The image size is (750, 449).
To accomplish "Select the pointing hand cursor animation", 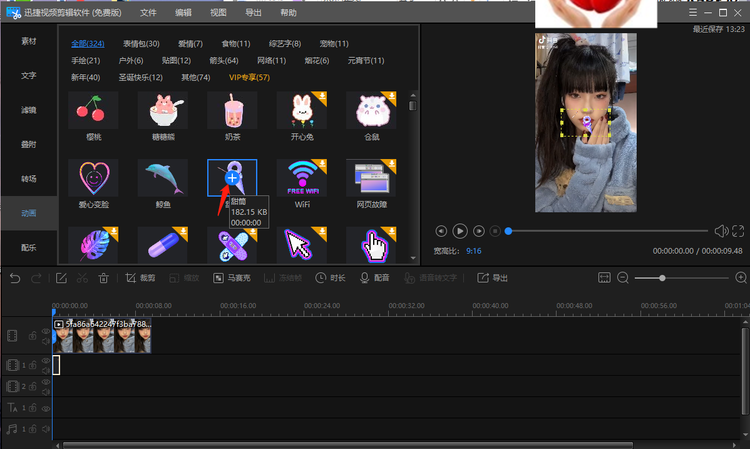I will click(x=371, y=245).
